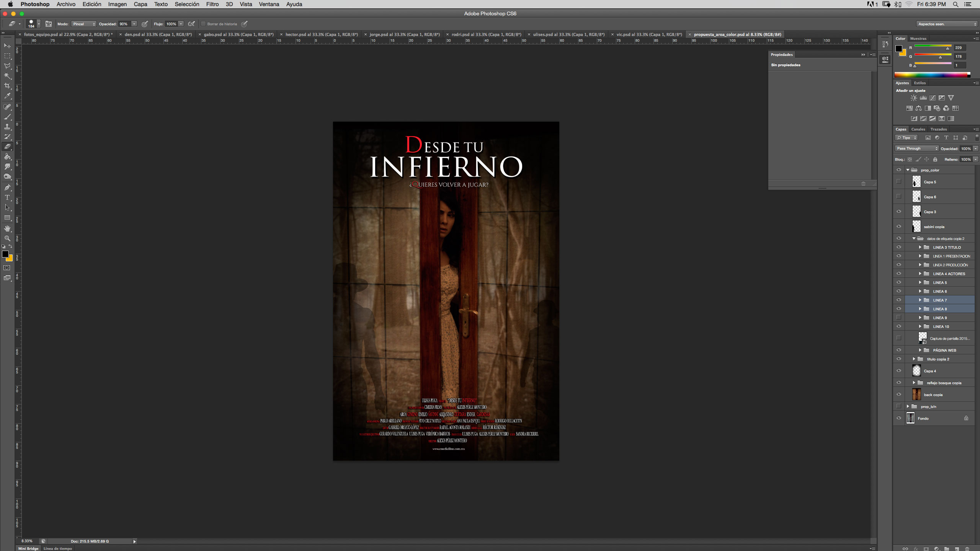
Task: Add a Curves adjustment
Action: (x=933, y=98)
